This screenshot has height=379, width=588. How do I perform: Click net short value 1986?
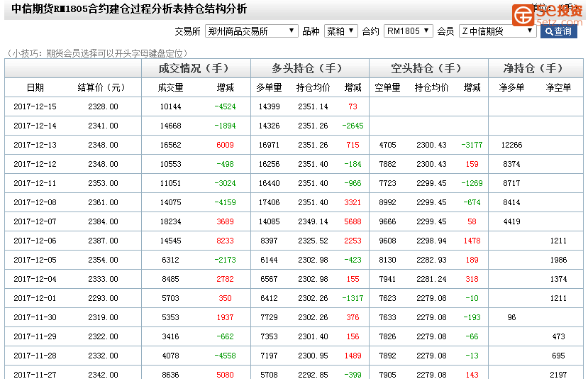click(558, 260)
